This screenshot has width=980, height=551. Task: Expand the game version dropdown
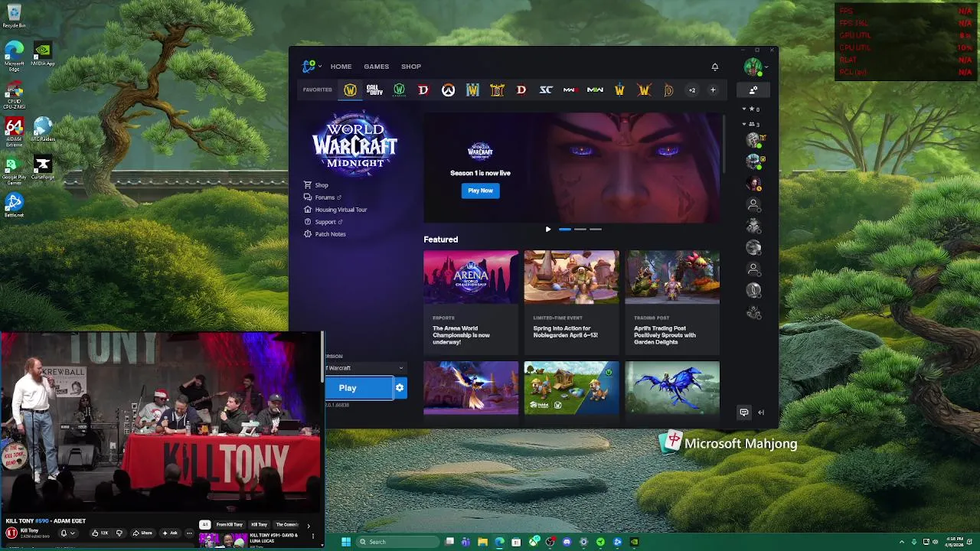(x=364, y=368)
